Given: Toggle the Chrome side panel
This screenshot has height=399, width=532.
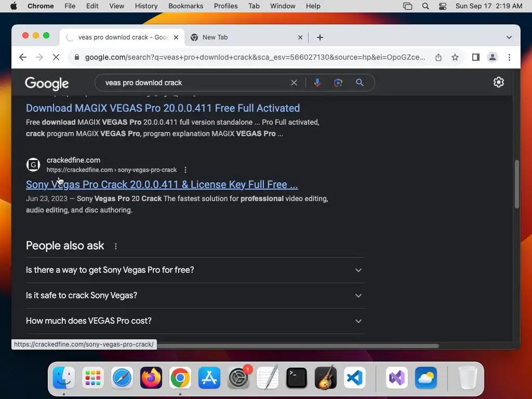Looking at the screenshot, I should (476, 57).
